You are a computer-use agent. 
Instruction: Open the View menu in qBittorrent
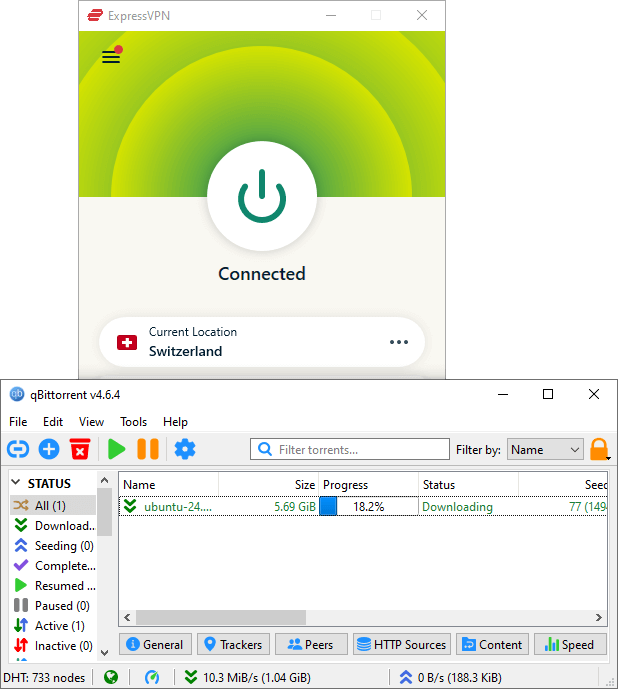91,422
